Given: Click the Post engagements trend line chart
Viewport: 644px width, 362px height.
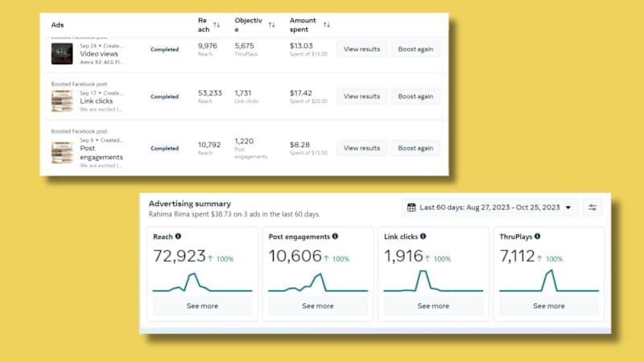Looking at the screenshot, I should pyautogui.click(x=318, y=282).
